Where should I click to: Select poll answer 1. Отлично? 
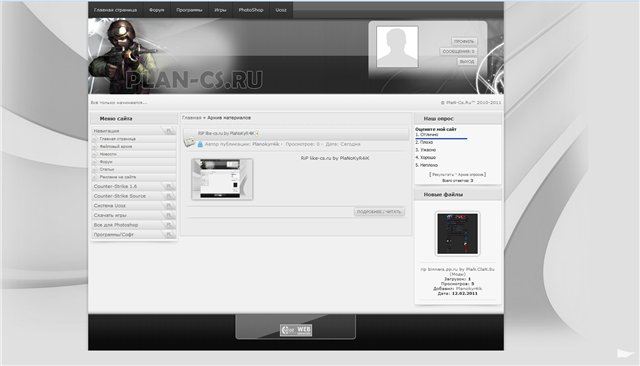tap(427, 135)
